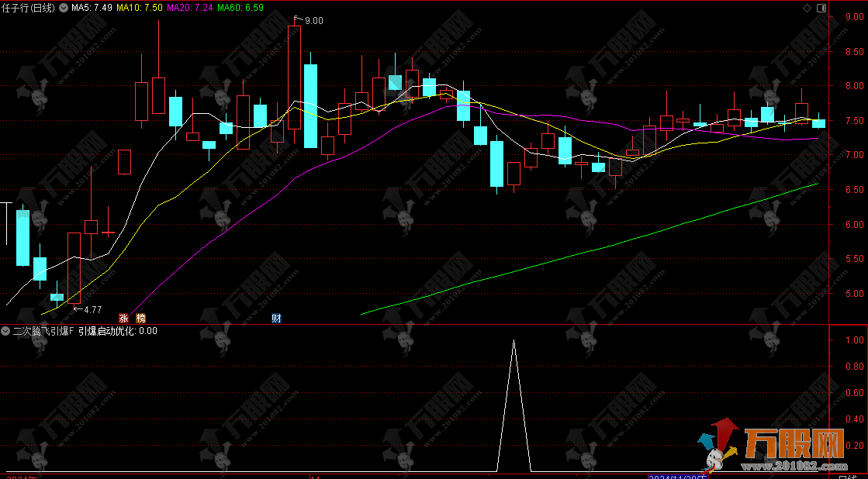Open the dropdown arrow beside 任子行(日线)

coord(63,8)
